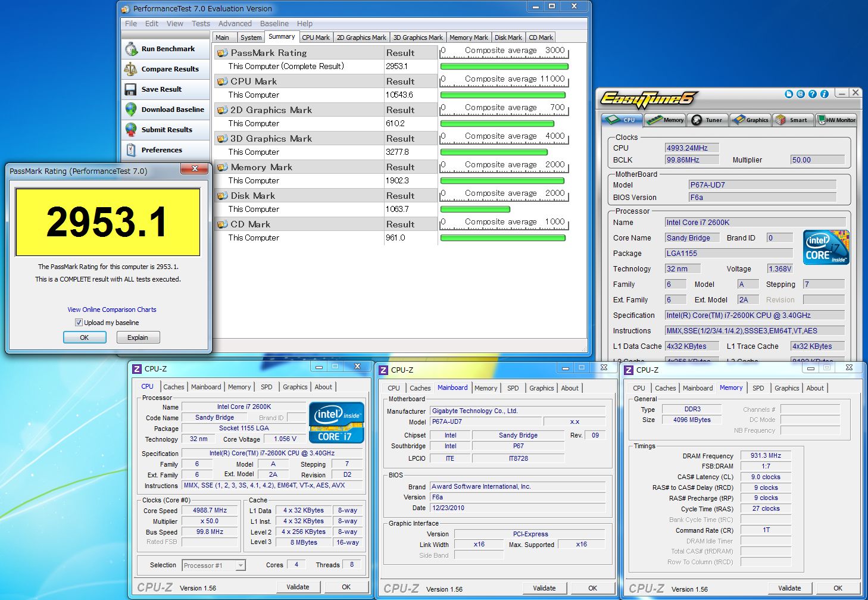Click the EasyTune6 info icon in title bar
This screenshot has height=600, width=868.
click(x=825, y=94)
